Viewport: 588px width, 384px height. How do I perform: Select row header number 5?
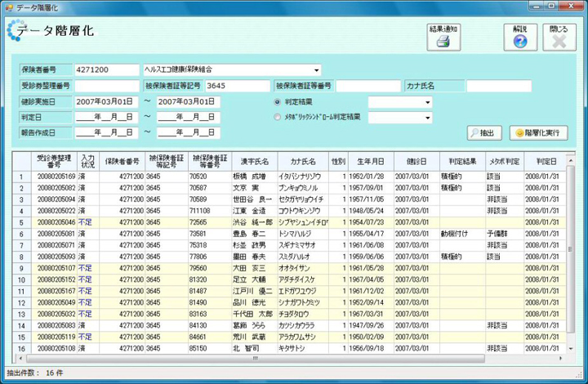point(22,222)
